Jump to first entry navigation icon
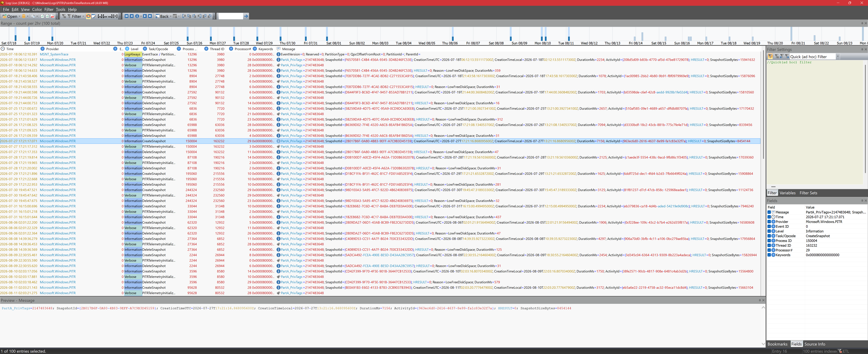The image size is (868, 354). pos(127,16)
